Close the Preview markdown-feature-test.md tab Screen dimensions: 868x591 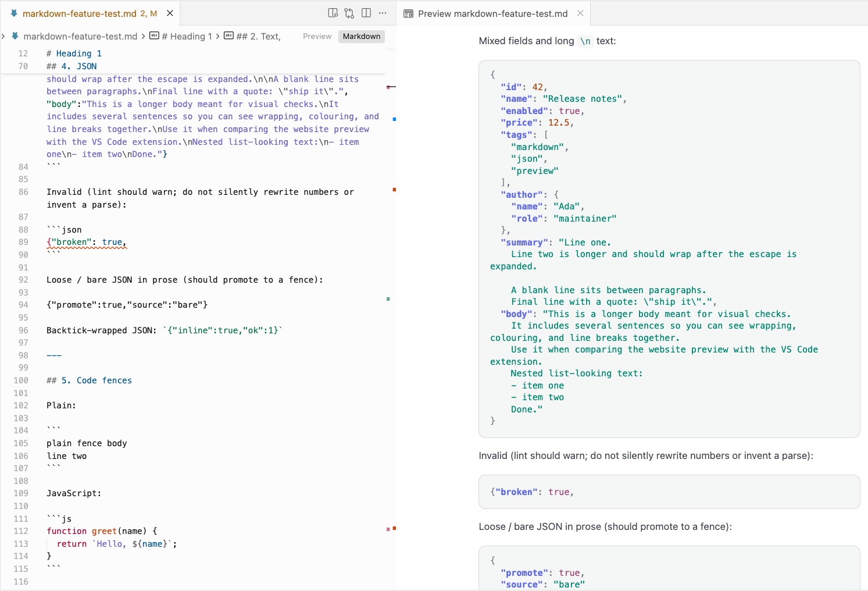point(580,13)
